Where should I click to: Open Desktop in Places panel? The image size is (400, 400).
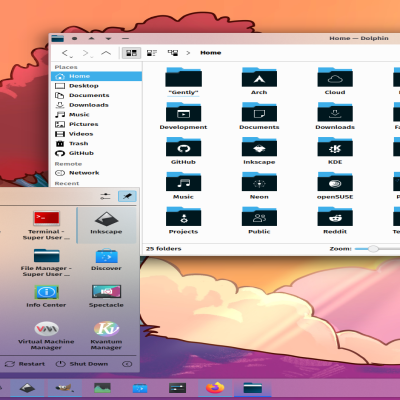point(96,86)
